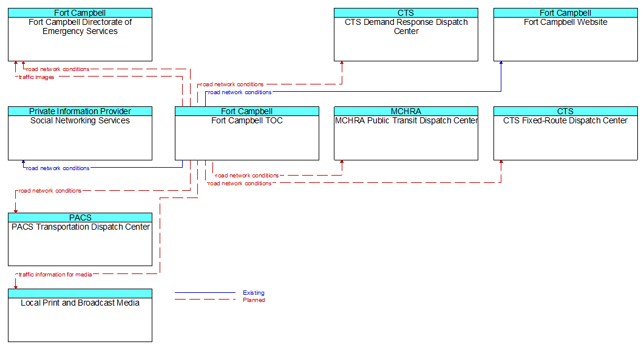The width and height of the screenshot is (644, 350).
Task: Click the 'Fort Campbell' header above Fort Campbell TOC
Action: pyautogui.click(x=247, y=111)
